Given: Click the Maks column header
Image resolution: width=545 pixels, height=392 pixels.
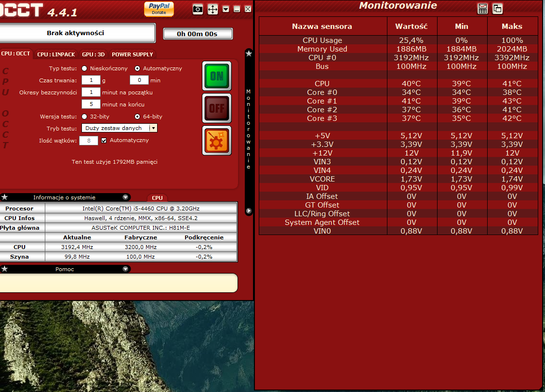Looking at the screenshot, I should 512,26.
